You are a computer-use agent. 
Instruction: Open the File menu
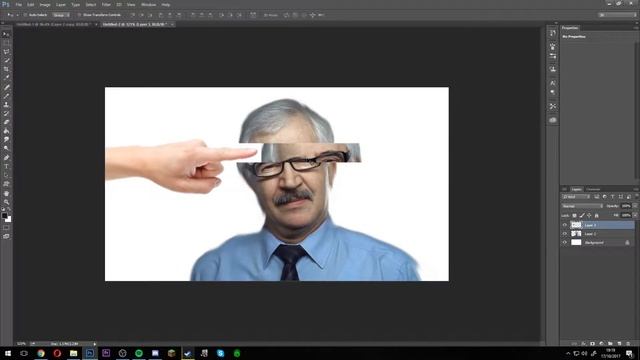[x=19, y=4]
